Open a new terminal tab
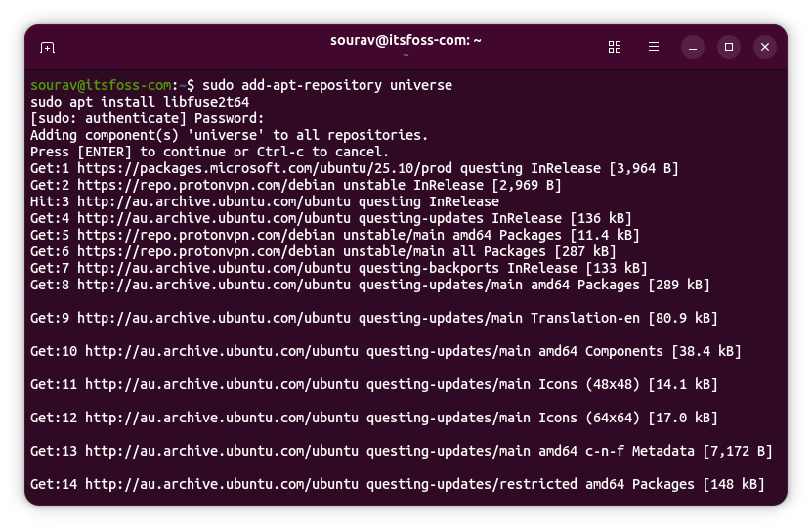This screenshot has height=530, width=812. tap(47, 47)
